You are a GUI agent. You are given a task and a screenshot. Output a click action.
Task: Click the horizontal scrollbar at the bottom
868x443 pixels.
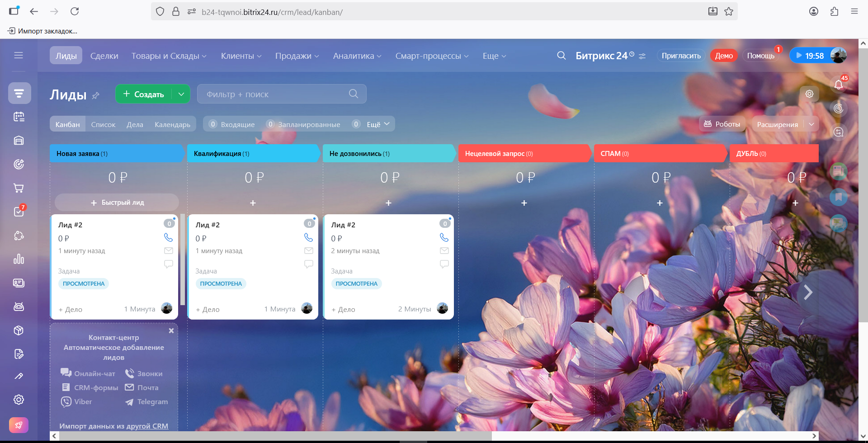pyautogui.click(x=275, y=436)
